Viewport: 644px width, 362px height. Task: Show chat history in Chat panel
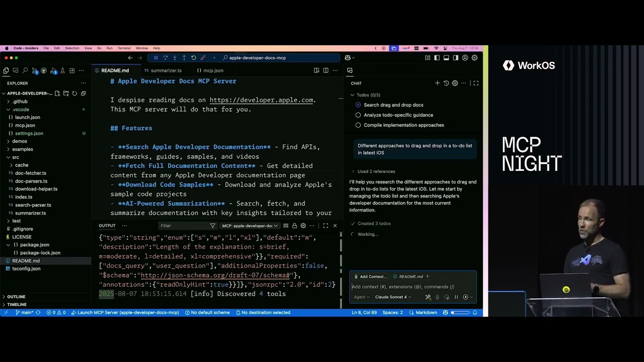446,83
